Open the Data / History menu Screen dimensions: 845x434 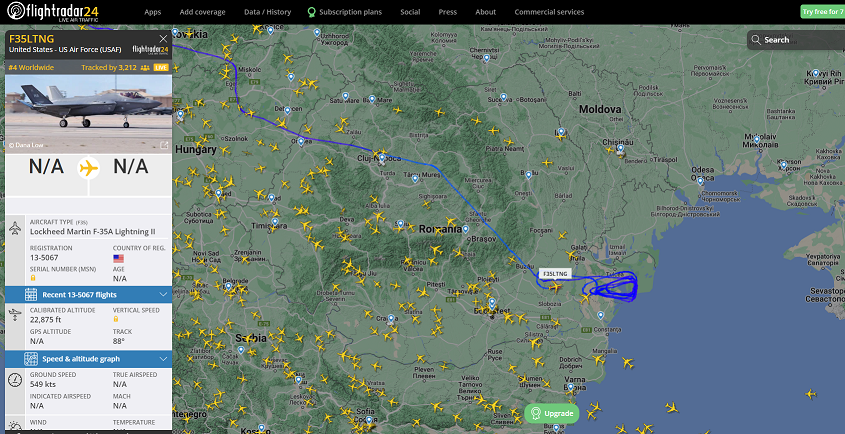pyautogui.click(x=267, y=12)
